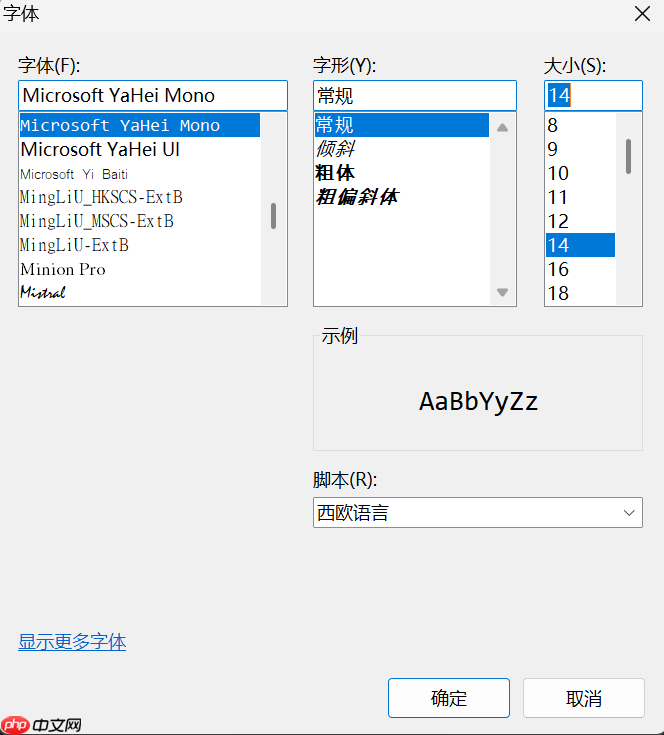Click the size list scrollbar thumb
This screenshot has width=664, height=735.
click(x=628, y=157)
